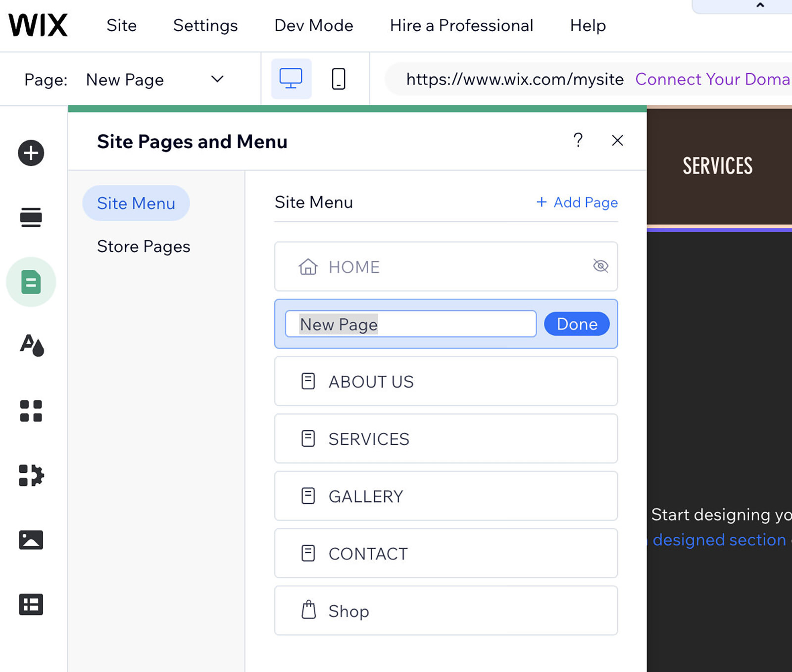Open the Add Apps grid icon
This screenshot has height=672, width=792.
tap(31, 411)
